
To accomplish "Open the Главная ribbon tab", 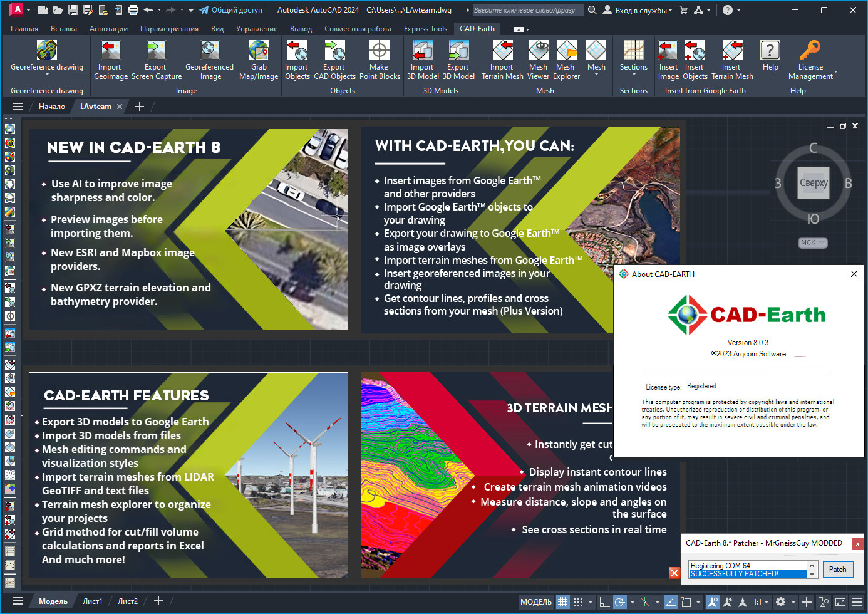I will (24, 29).
